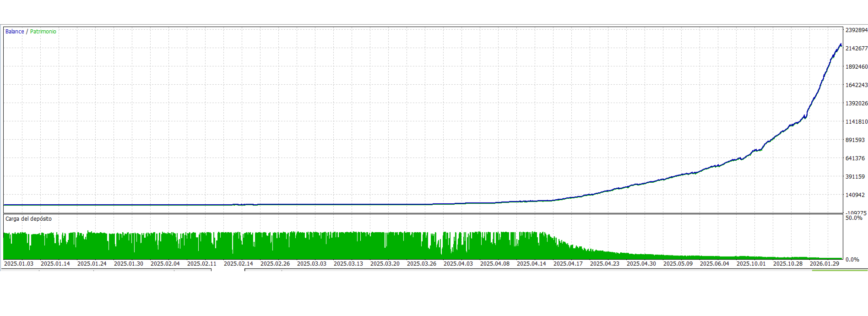
Task: Click the 2025.02.26 date label
Action: 275,264
